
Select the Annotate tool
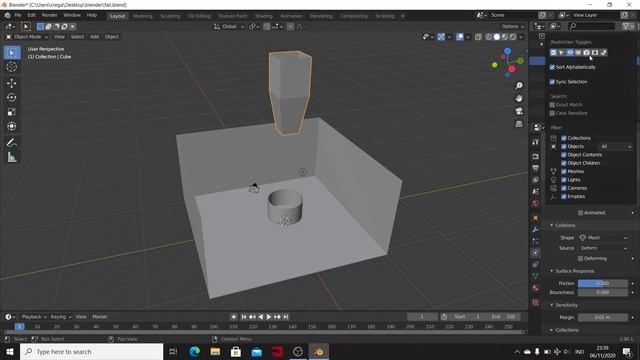11,143
